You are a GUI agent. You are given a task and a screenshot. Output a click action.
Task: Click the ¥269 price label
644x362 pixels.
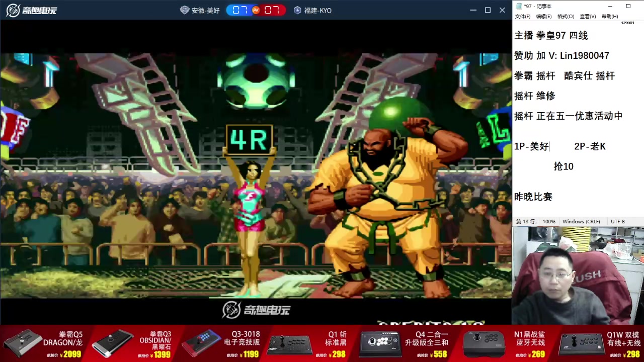pos(536,354)
